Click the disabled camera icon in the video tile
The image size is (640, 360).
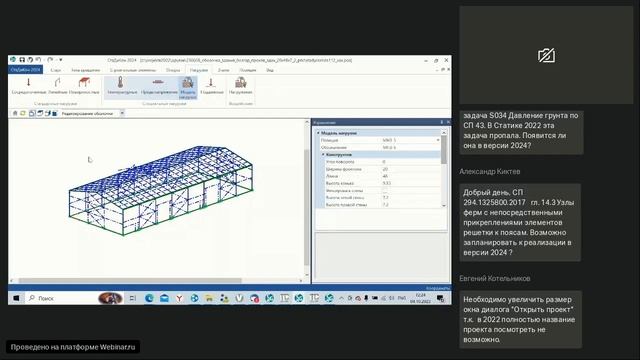[x=546, y=56]
